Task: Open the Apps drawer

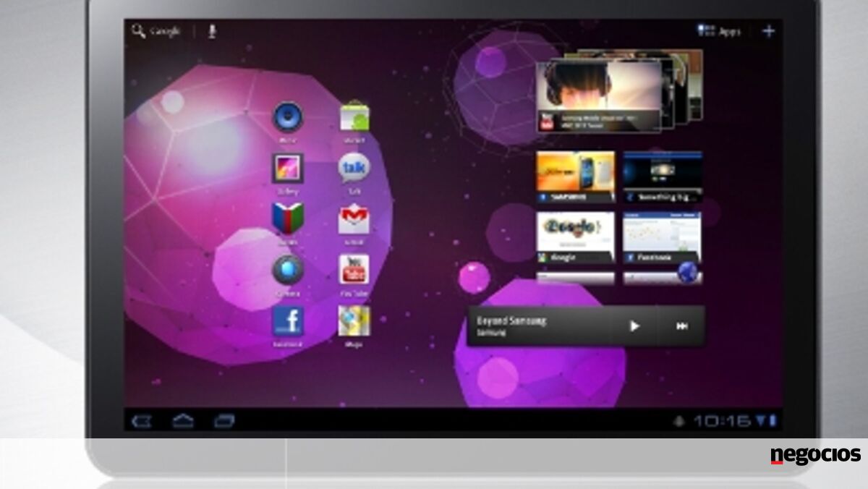Action: tap(718, 31)
